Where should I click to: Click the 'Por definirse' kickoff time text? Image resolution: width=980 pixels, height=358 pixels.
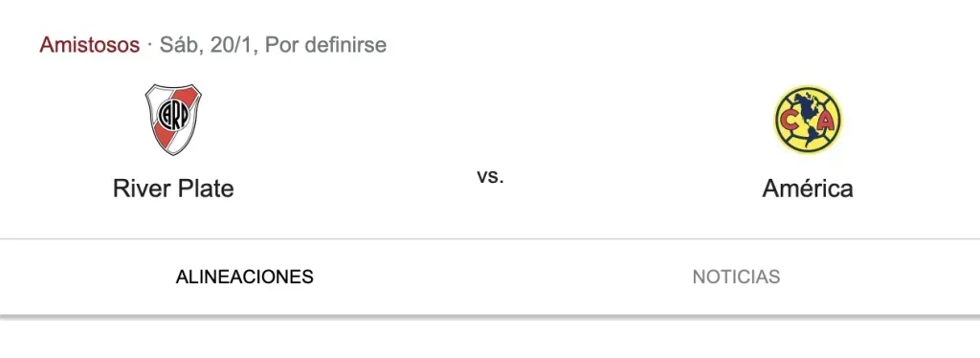click(325, 45)
